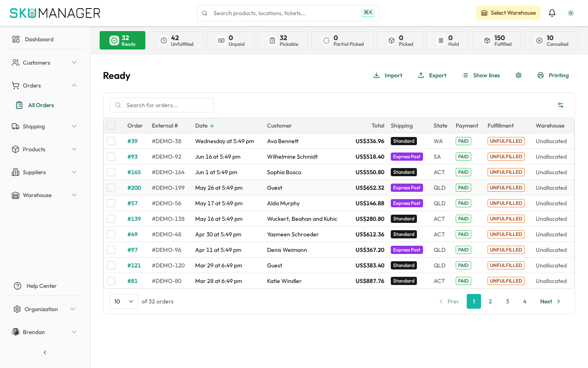The width and height of the screenshot is (588, 368).
Task: Switch to the Partial Picked status tab
Action: (x=342, y=40)
